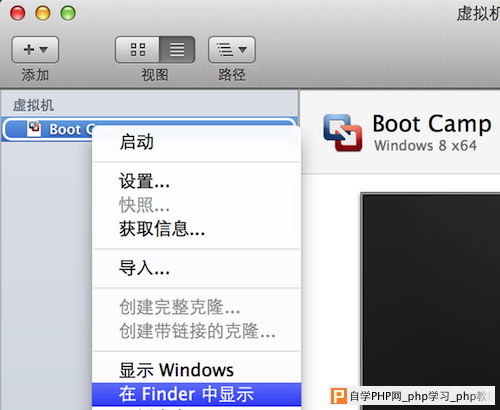Choose 设置... from the context menu
The width and height of the screenshot is (500, 410).
click(x=197, y=181)
